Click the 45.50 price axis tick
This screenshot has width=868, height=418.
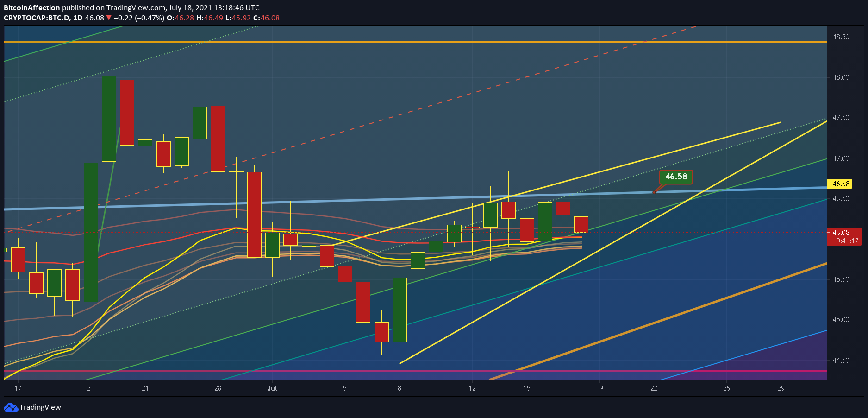pos(841,279)
